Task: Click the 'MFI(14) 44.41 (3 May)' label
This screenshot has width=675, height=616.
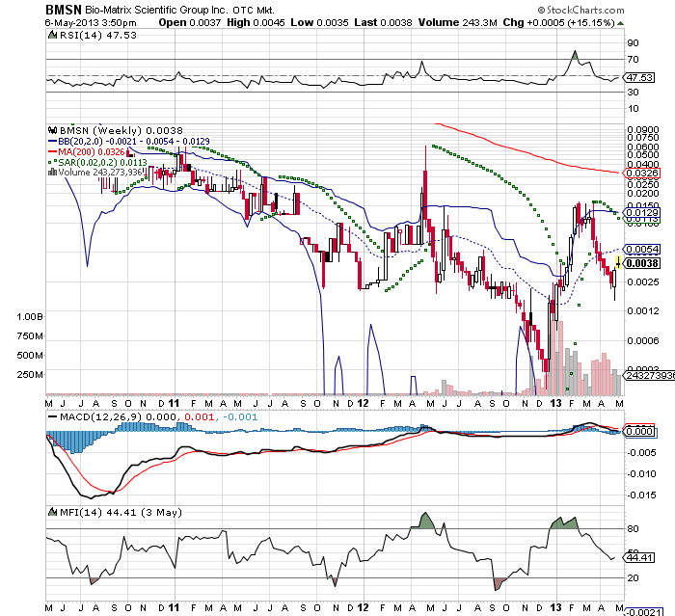Action: tap(121, 512)
